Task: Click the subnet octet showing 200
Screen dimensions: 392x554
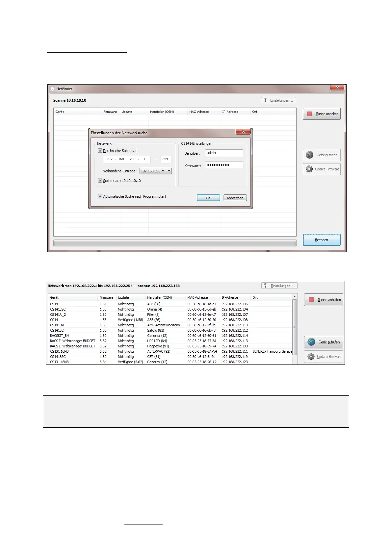Action: (x=132, y=159)
